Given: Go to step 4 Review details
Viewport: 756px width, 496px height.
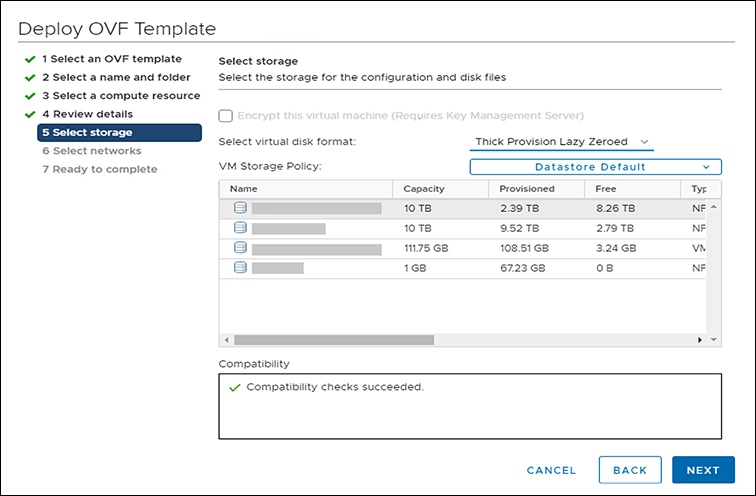Looking at the screenshot, I should click(x=87, y=114).
